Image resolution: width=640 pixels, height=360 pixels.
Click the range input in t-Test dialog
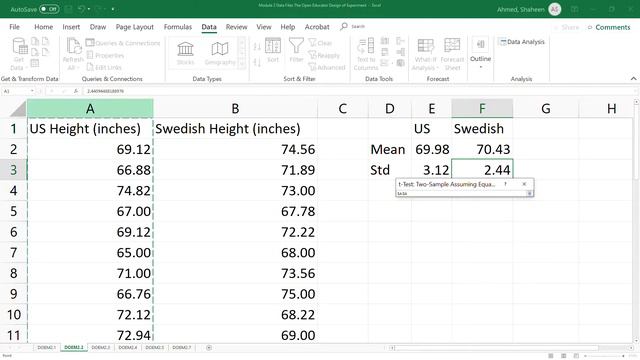coord(461,193)
